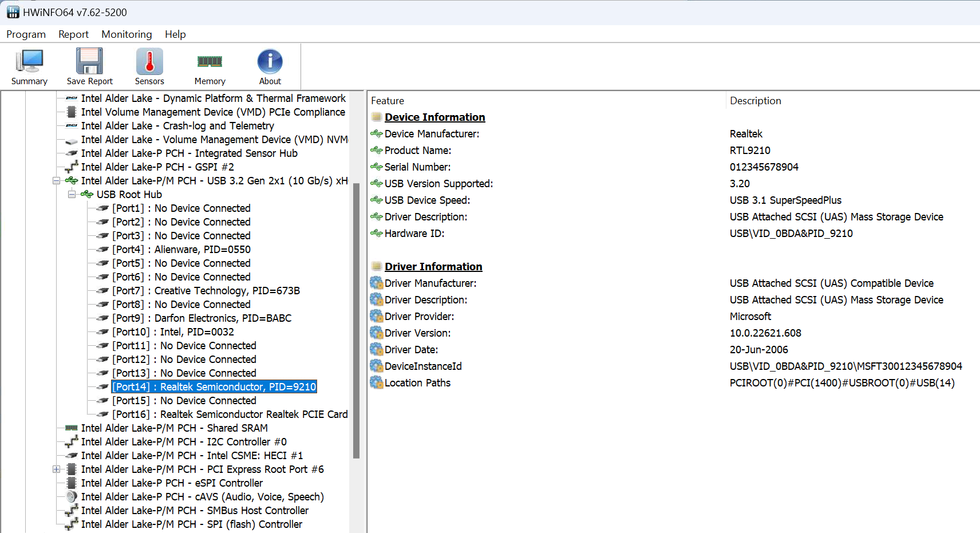
Task: Select Alder Lake-P PCH Integrated Sensor Hub
Action: coord(189,153)
